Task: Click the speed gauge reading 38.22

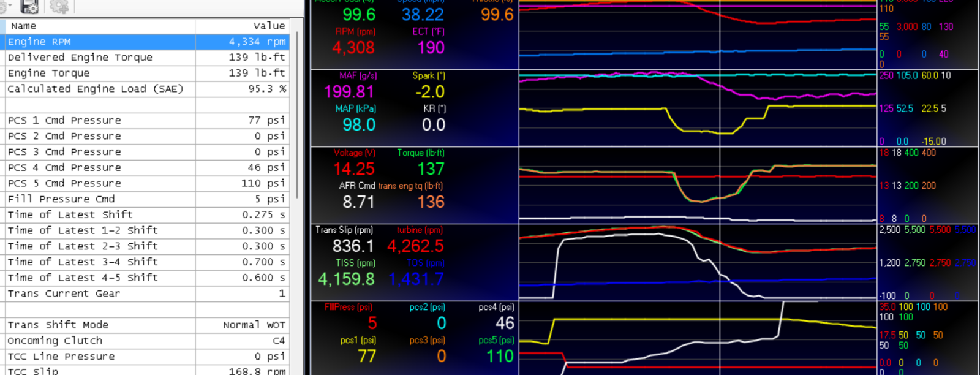Action: (423, 15)
